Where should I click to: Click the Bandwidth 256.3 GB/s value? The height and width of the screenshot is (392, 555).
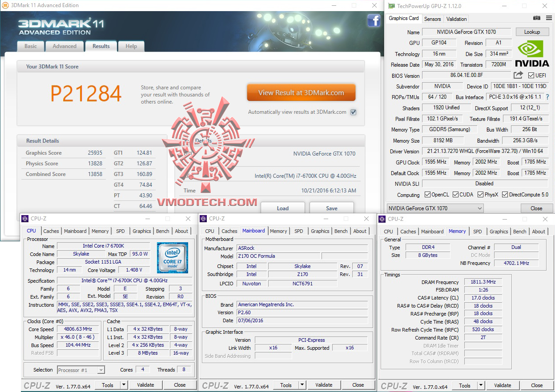click(525, 140)
